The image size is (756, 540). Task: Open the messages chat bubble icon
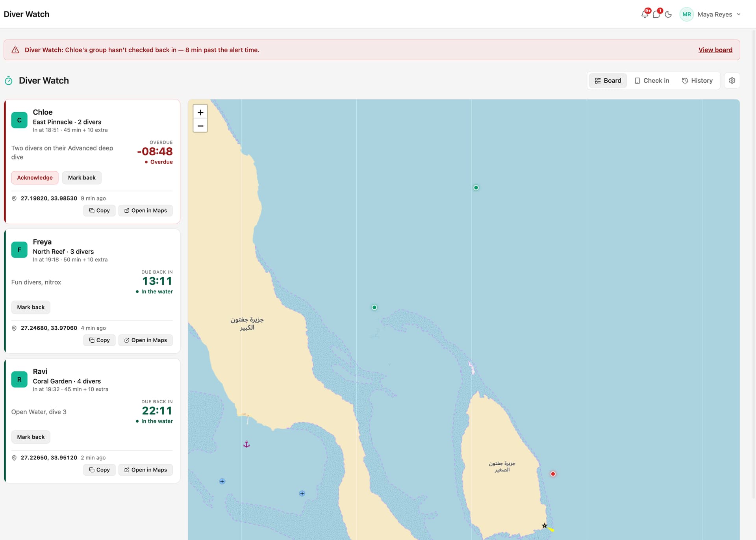[x=656, y=14]
